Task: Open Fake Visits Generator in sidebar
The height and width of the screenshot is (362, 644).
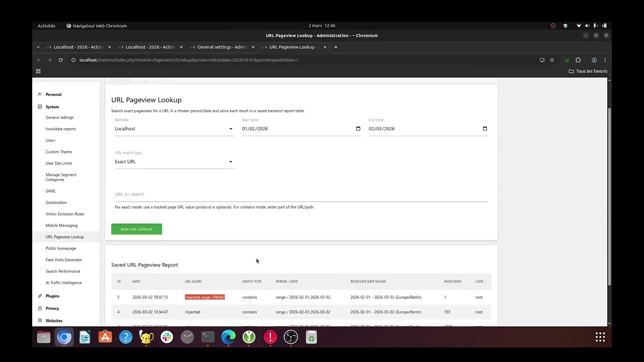Action: (64, 260)
